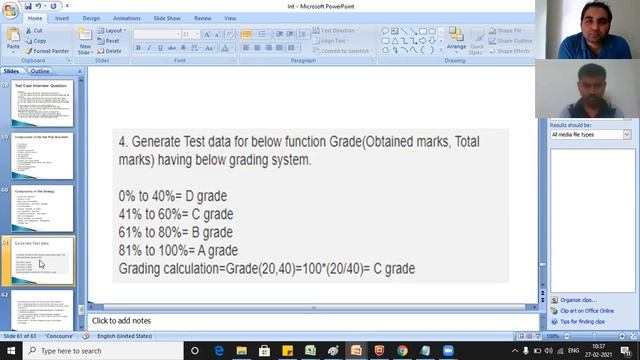Select 'Test Case Interview Question' slide thumbnail
Screen dimensions: 640x360
tap(42, 103)
